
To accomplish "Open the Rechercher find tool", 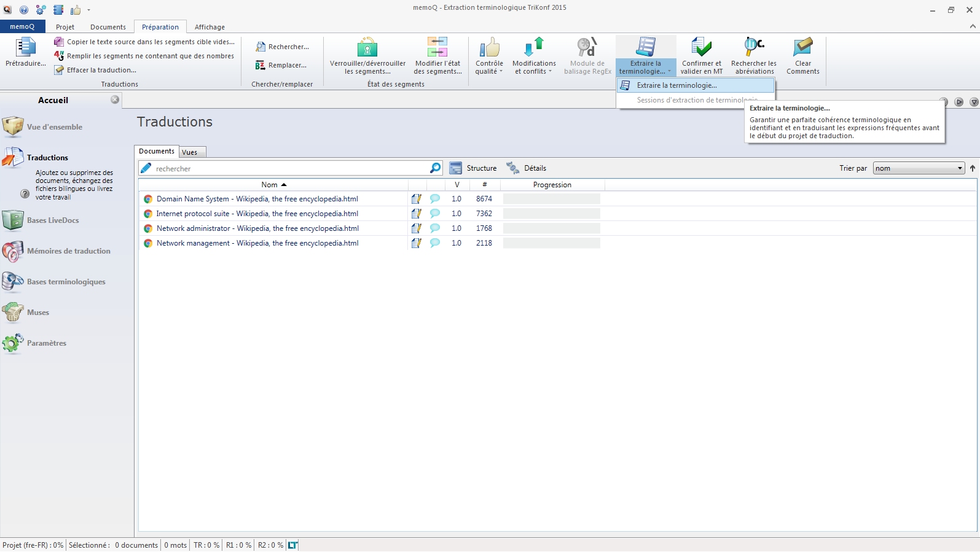I will [x=283, y=47].
